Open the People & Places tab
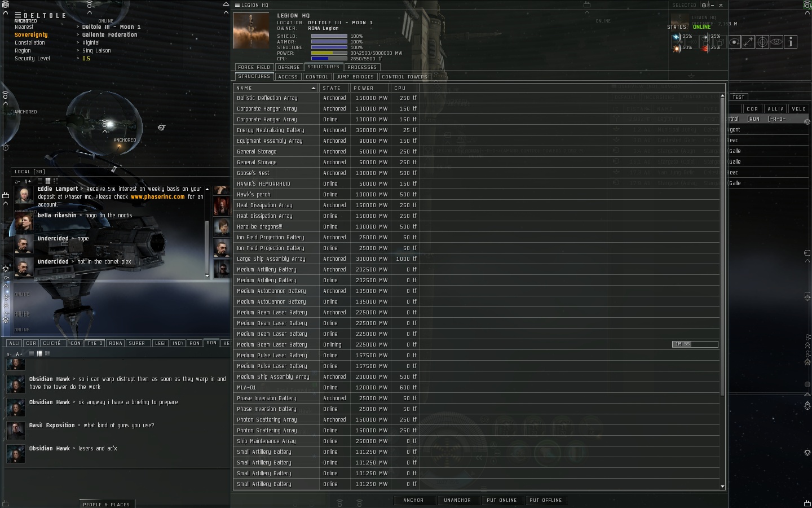This screenshot has height=508, width=812. click(x=107, y=504)
